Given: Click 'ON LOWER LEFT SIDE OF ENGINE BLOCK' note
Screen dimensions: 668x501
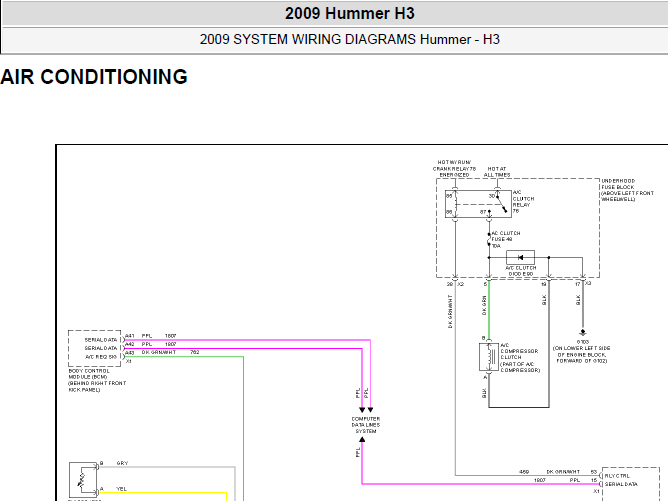Looking at the screenshot, I should click(x=582, y=354).
